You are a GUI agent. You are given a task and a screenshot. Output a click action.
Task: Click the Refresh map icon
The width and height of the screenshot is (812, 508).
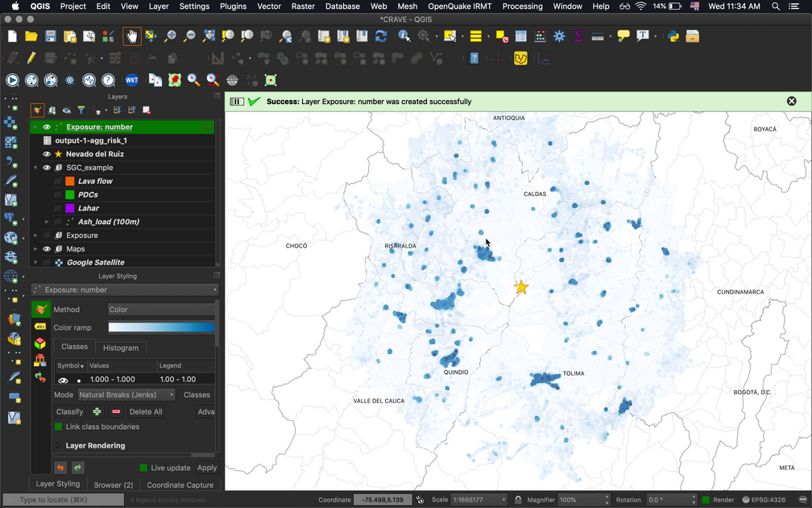point(382,35)
